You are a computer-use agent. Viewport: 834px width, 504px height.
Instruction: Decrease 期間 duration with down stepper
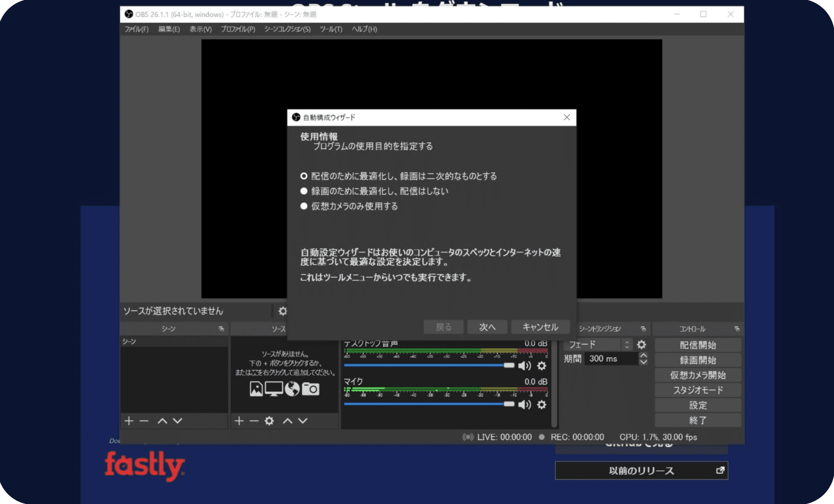(644, 362)
